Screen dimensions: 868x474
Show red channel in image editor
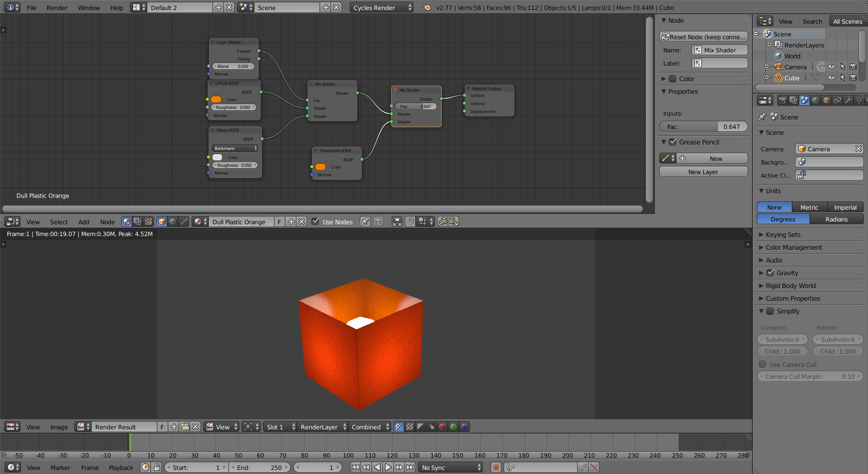click(442, 427)
